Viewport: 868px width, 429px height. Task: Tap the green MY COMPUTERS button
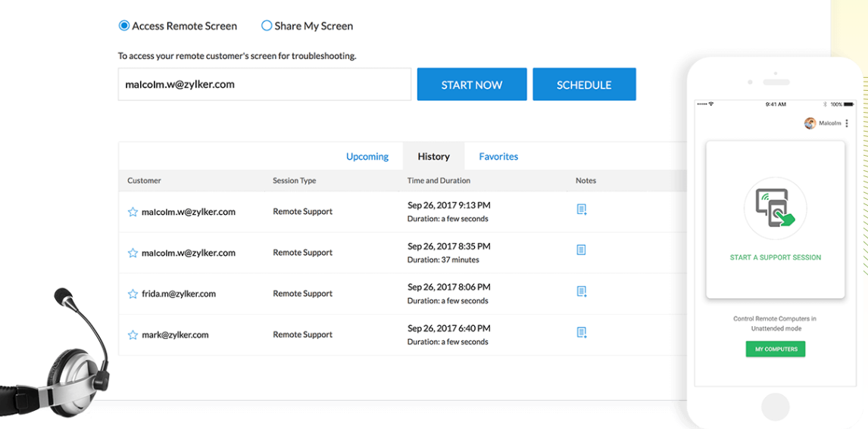(x=775, y=349)
